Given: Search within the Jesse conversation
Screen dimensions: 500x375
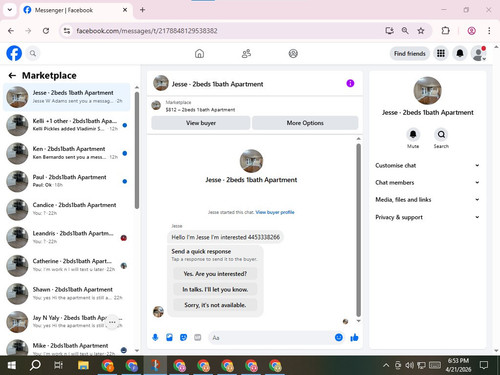Looking at the screenshot, I should point(441,134).
